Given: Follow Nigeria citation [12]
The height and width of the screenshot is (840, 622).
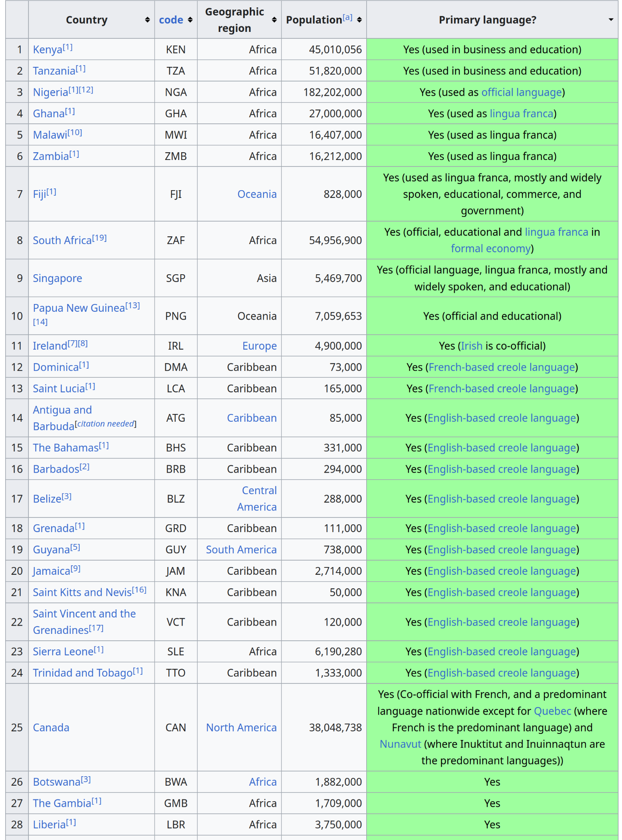Looking at the screenshot, I should [x=86, y=90].
